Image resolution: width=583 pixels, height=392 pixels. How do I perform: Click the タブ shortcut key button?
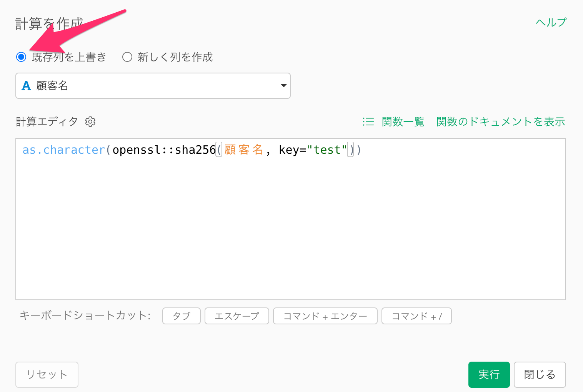182,316
